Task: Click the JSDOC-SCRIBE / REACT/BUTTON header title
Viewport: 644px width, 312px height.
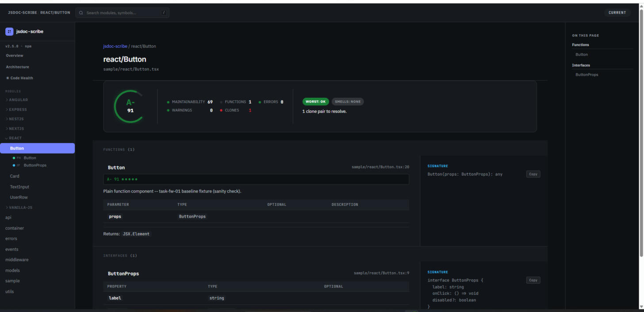Action: click(x=39, y=13)
